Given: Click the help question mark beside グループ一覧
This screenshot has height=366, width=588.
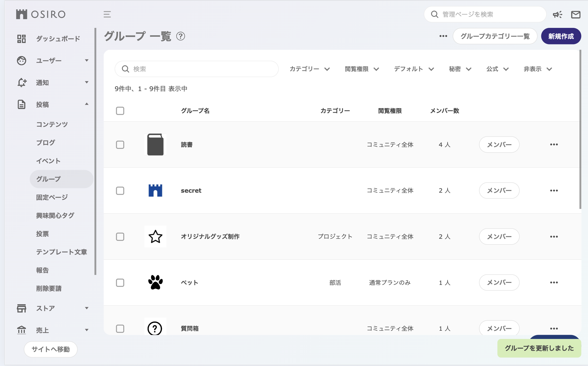Looking at the screenshot, I should (181, 36).
